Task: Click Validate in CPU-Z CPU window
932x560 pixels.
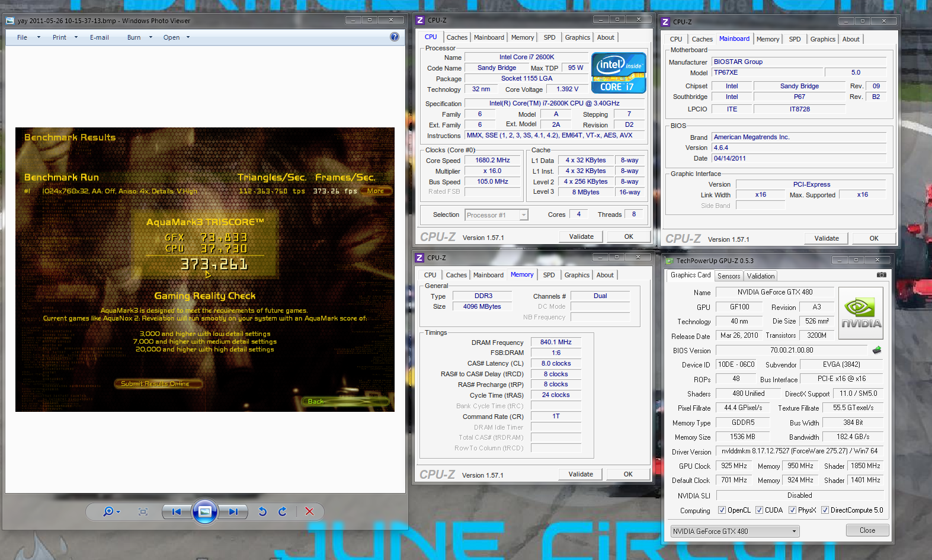Action: coord(581,236)
